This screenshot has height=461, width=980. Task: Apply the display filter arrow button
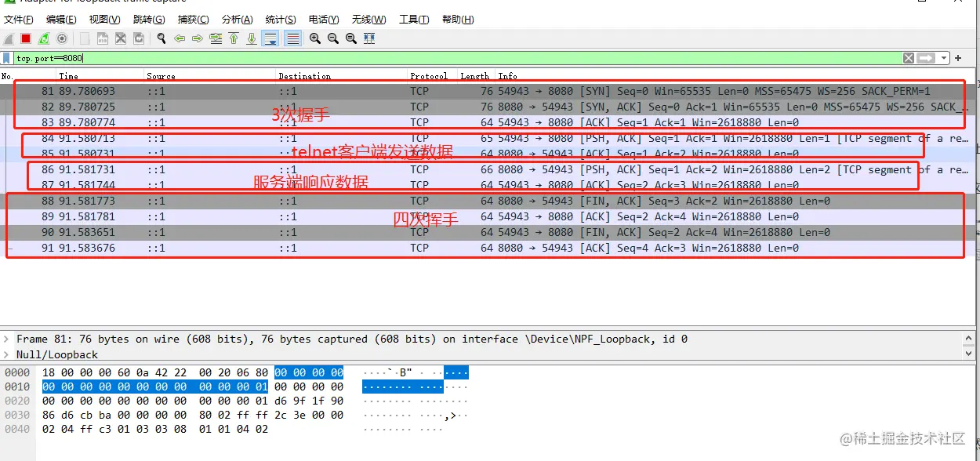pos(926,58)
